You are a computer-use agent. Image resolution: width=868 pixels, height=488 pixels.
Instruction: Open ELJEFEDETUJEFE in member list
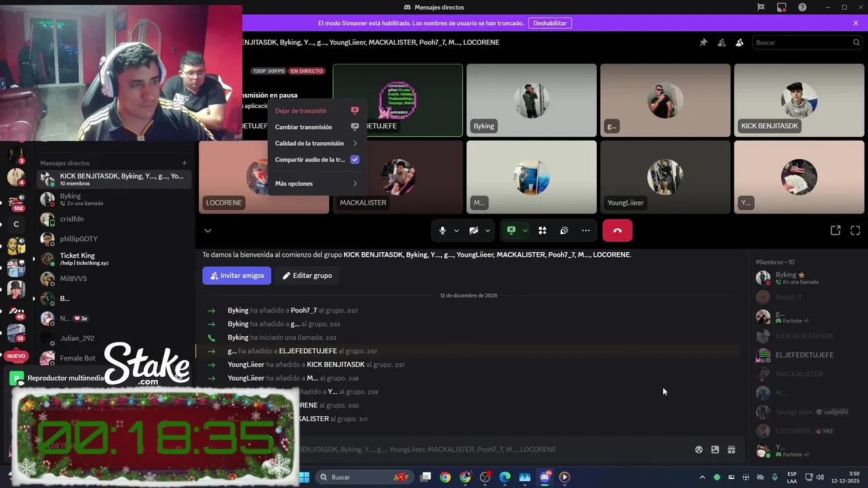(807, 355)
